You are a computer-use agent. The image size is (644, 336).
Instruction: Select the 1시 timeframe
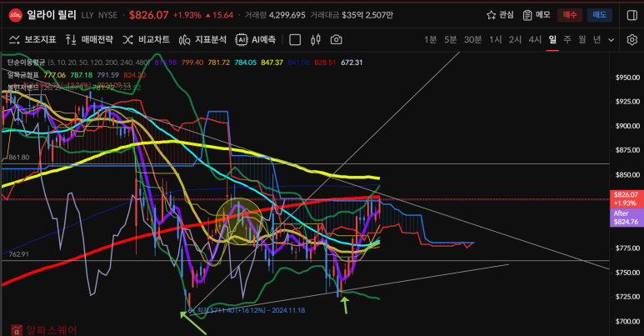496,40
